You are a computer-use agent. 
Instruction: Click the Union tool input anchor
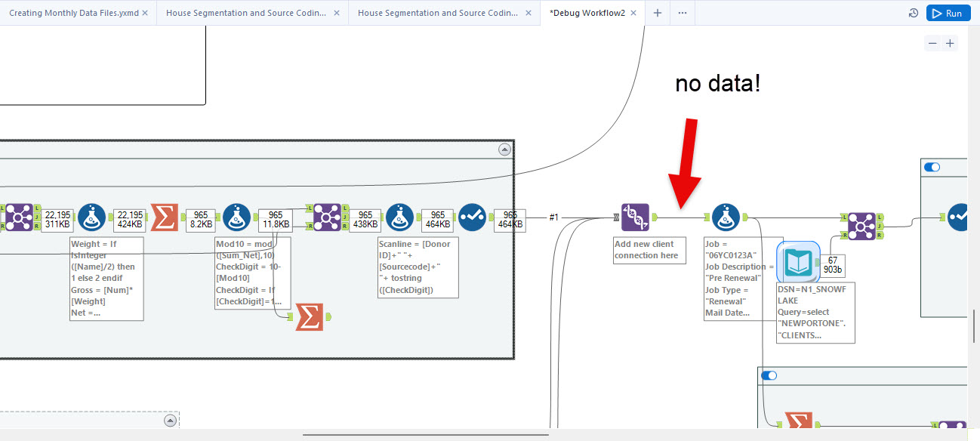coord(617,217)
